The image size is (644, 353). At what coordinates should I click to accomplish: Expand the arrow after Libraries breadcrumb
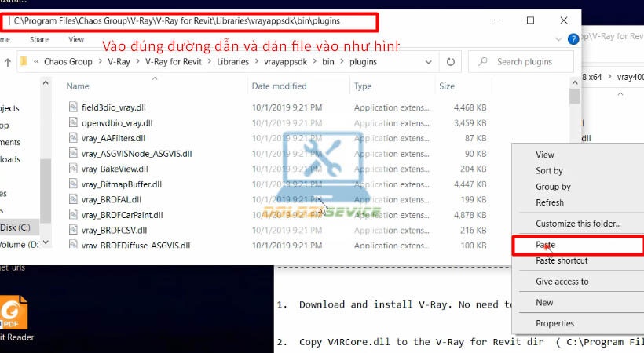(256, 62)
